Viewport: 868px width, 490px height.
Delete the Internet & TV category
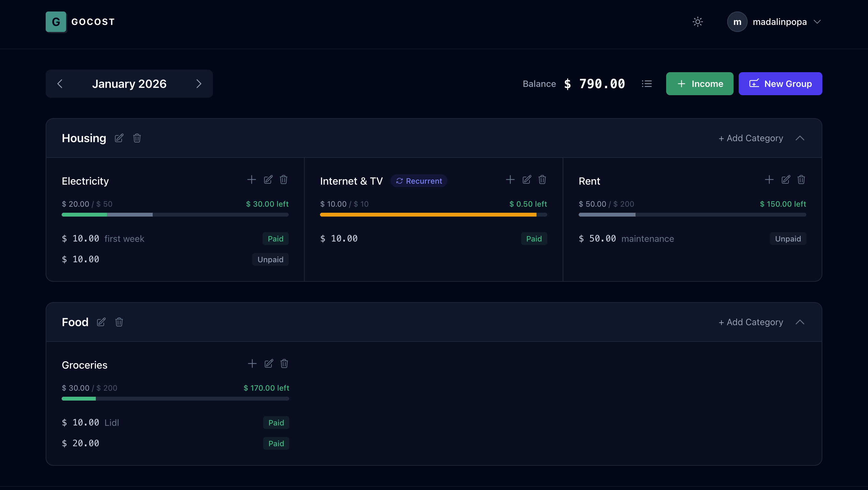(x=542, y=180)
